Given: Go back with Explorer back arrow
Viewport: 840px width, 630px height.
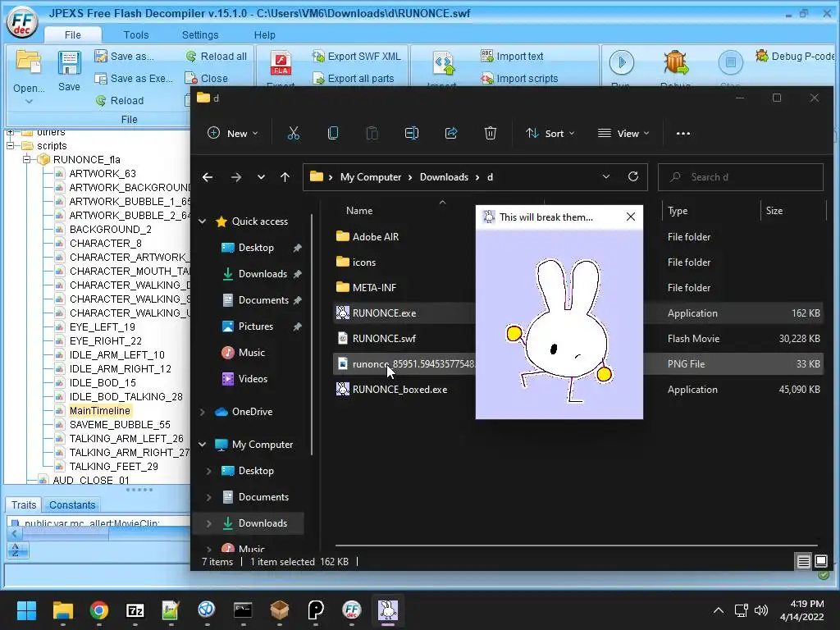Looking at the screenshot, I should (208, 177).
